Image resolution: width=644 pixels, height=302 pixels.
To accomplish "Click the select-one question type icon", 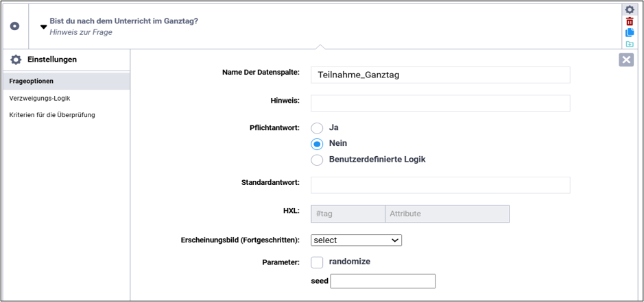I will click(x=15, y=27).
